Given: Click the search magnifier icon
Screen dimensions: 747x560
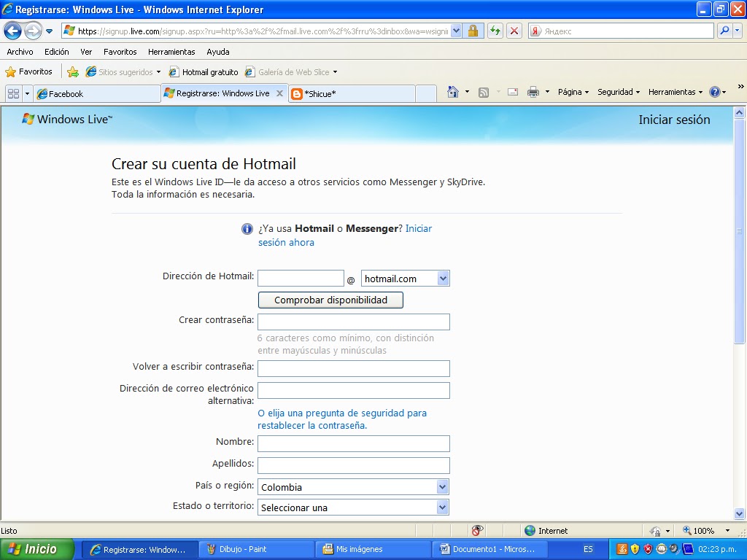Looking at the screenshot, I should [x=724, y=31].
